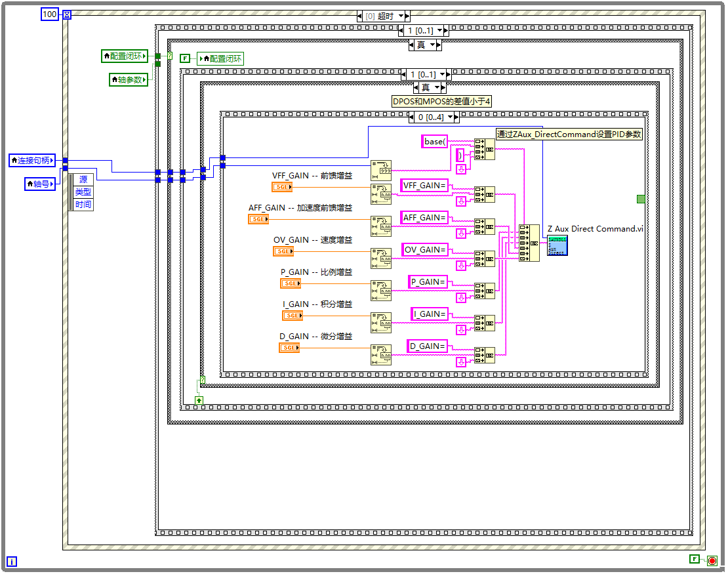Click the I_GAIN= string constant

coord(430,314)
